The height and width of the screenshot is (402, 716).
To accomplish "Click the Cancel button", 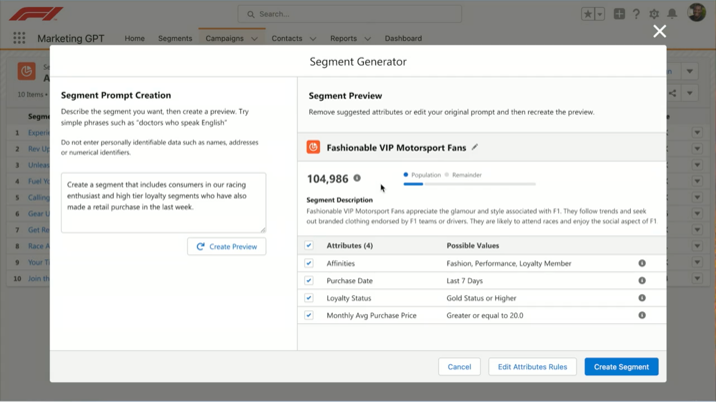I will [459, 366].
